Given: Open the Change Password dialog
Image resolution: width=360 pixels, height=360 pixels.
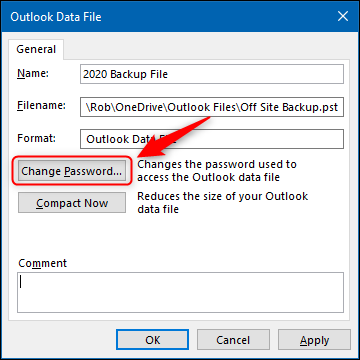Looking at the screenshot, I should point(72,171).
